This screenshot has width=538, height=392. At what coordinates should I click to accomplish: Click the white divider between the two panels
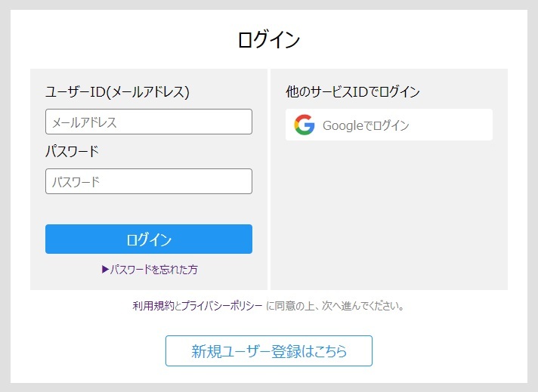pos(269,180)
